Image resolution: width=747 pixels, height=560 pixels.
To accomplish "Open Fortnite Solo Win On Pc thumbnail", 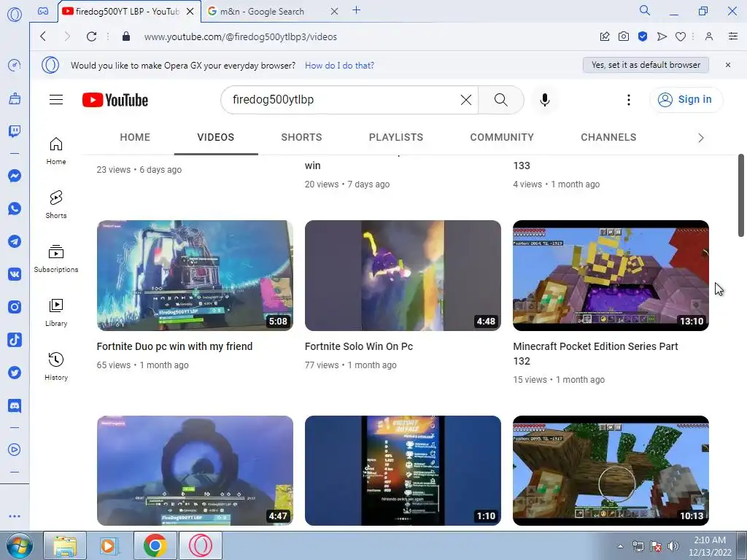I will (403, 275).
